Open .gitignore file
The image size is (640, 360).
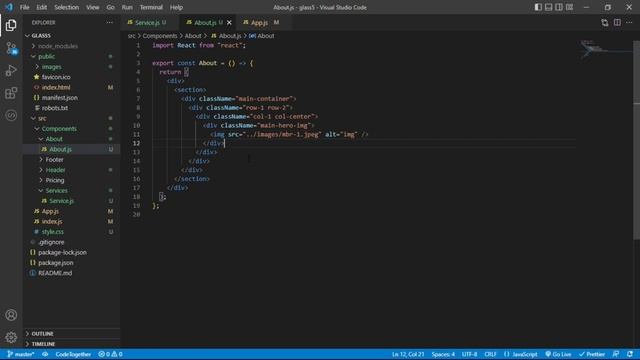(x=72, y=242)
